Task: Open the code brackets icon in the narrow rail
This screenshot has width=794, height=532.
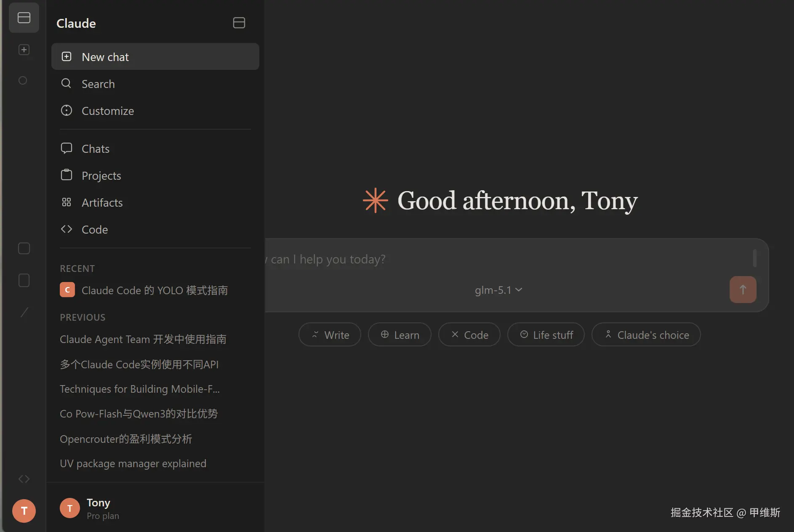Action: 24,479
